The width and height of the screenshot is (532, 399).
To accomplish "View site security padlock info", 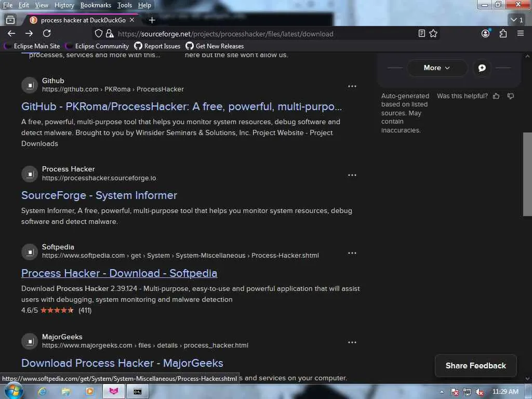I will (x=110, y=33).
